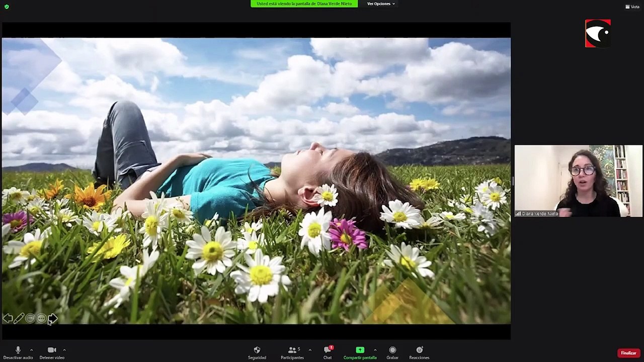
Task: Expand the caret next to Participantes
Action: click(x=310, y=350)
